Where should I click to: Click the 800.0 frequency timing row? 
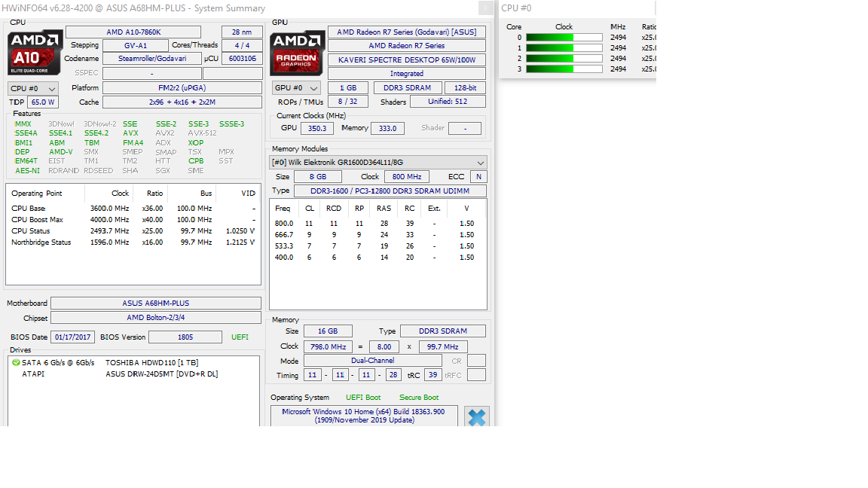coord(377,224)
